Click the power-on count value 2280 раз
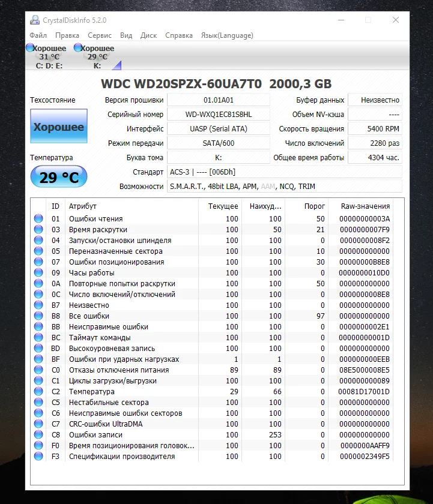The width and height of the screenshot is (433, 504). tap(375, 143)
